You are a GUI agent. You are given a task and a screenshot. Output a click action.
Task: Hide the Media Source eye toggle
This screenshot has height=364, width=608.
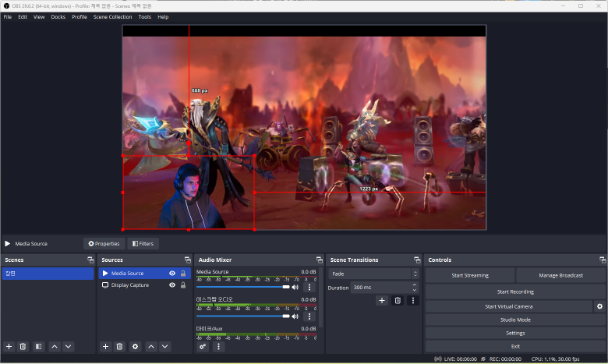[172, 274]
